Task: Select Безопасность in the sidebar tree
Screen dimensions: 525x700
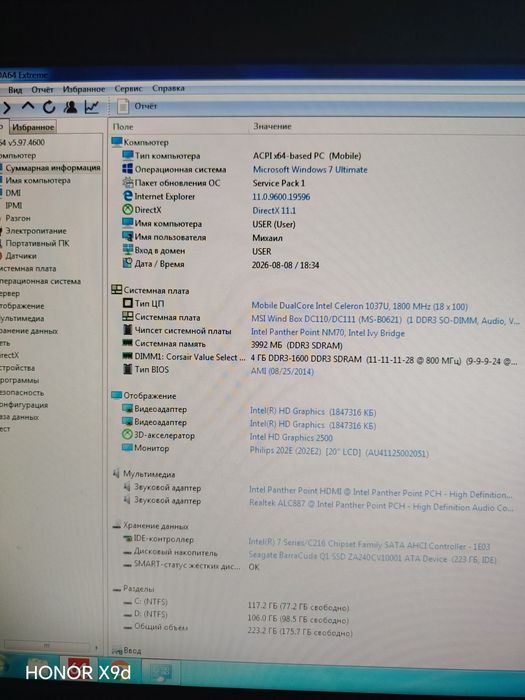Action: coord(22,392)
